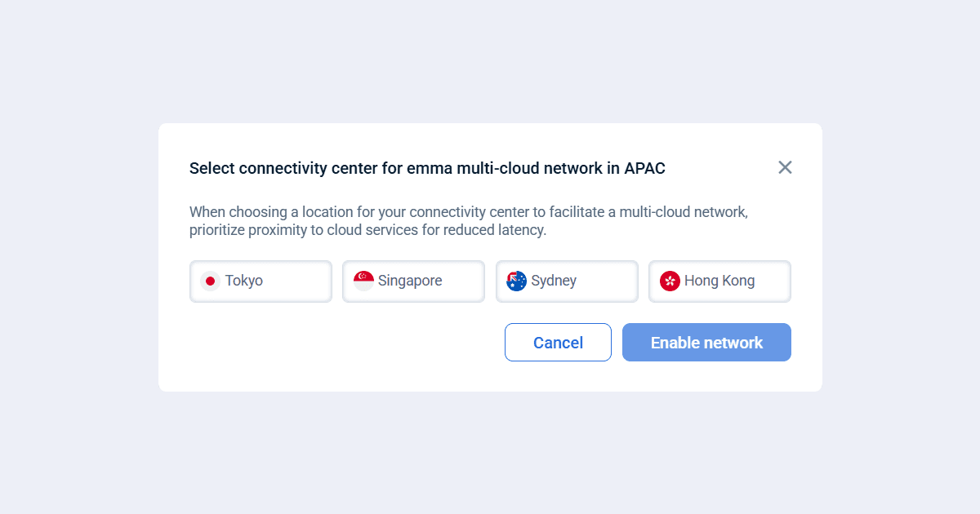Click the Sydney text label
980x514 pixels.
tap(554, 281)
